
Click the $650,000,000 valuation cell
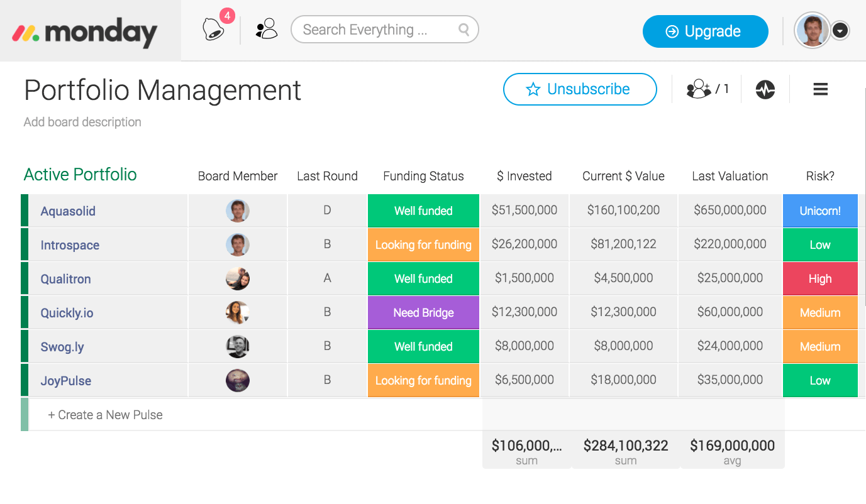[x=730, y=211]
